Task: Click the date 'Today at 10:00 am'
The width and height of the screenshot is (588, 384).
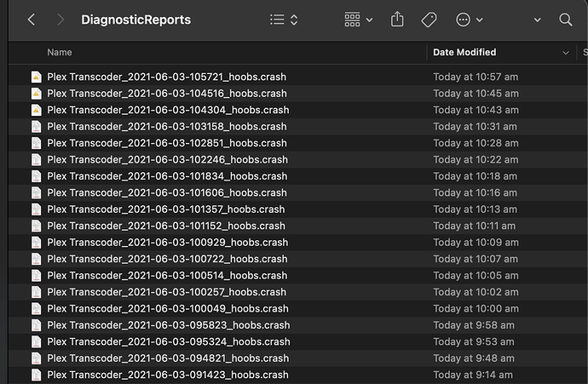Action: 476,309
